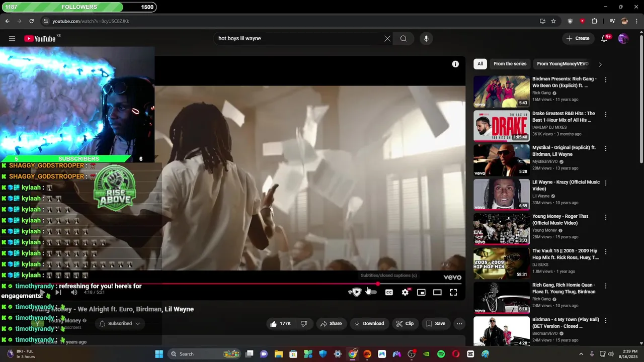Screen dimensions: 644x362
Task: Share this video
Action: [x=331, y=324]
